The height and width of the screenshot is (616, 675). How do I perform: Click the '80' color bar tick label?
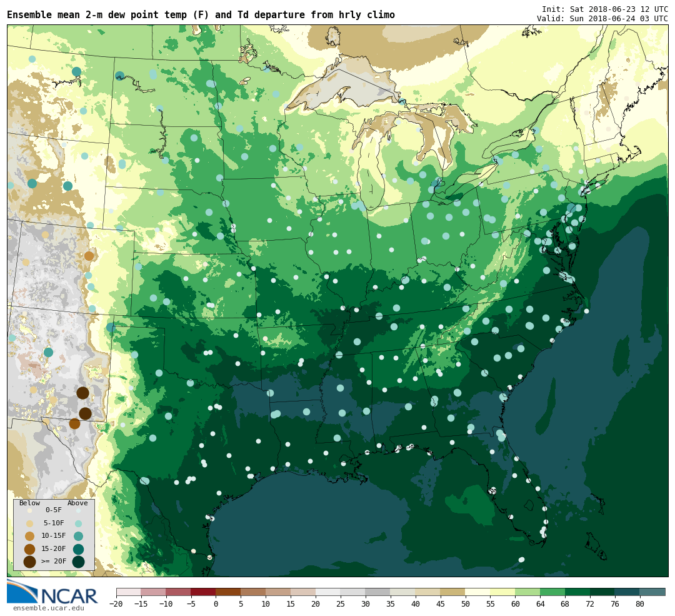click(x=640, y=604)
